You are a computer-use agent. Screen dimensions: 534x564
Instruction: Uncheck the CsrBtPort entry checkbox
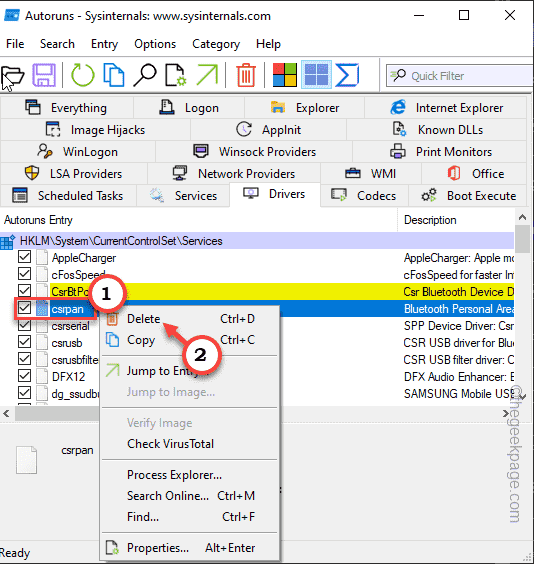pos(24,290)
